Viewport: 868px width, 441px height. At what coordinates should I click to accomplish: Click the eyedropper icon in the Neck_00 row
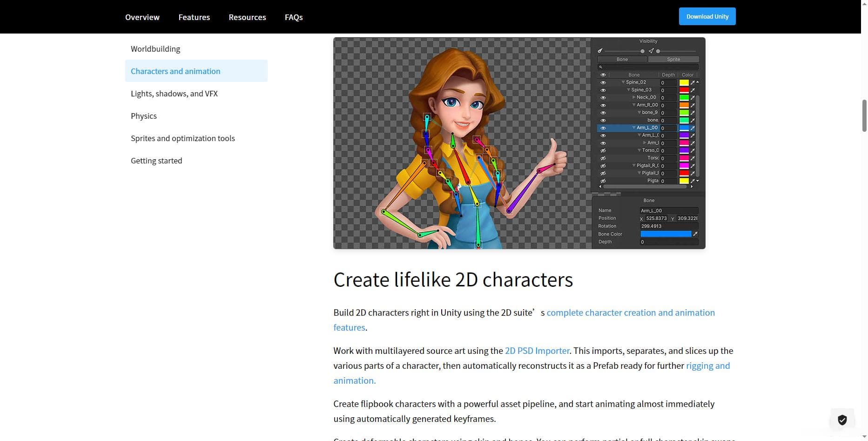click(693, 97)
